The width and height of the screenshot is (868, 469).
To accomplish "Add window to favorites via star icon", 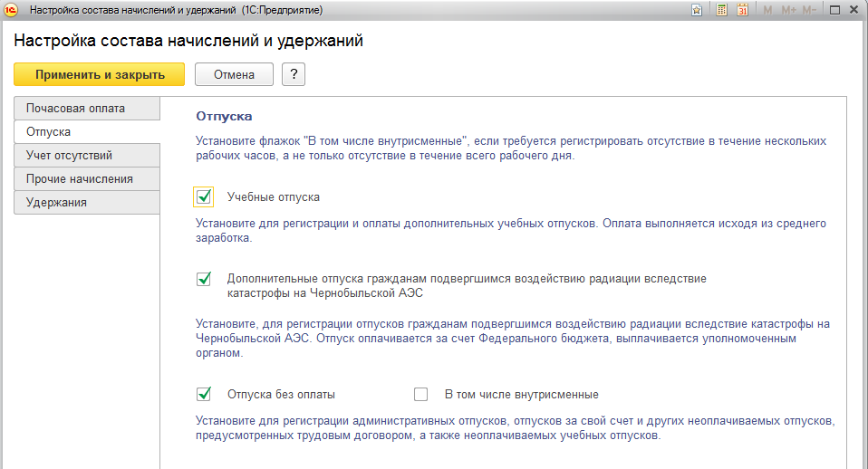I will (697, 10).
